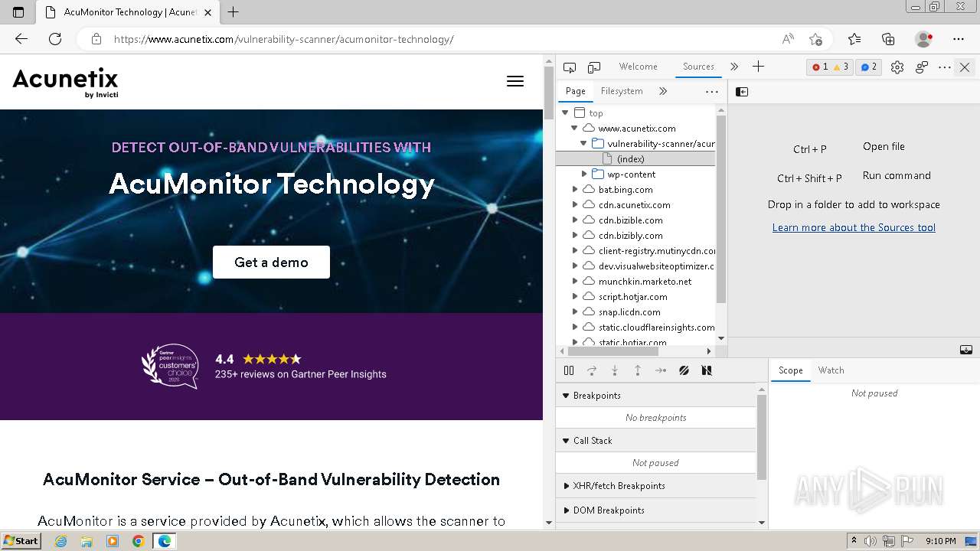Switch to the Watch tab
The image size is (980, 551).
coord(831,370)
